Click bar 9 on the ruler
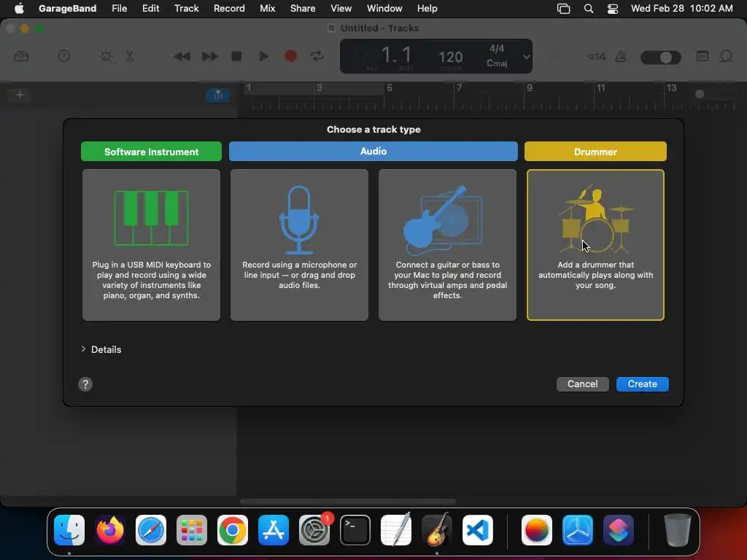The image size is (747, 560). pyautogui.click(x=530, y=88)
